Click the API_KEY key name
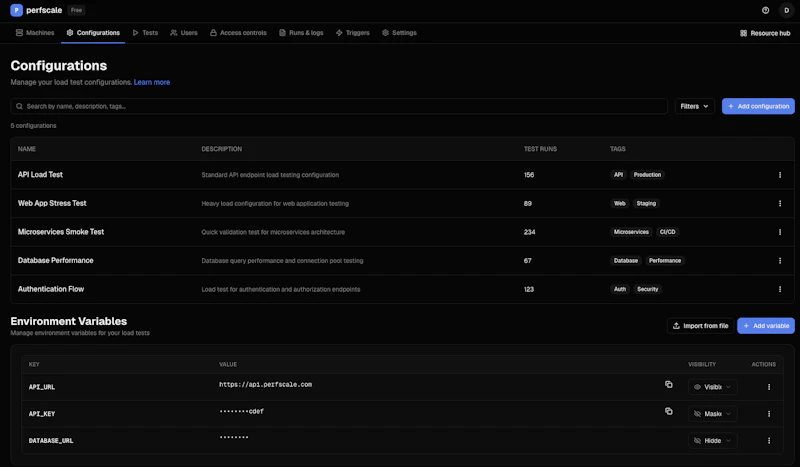The image size is (800, 467). point(42,414)
